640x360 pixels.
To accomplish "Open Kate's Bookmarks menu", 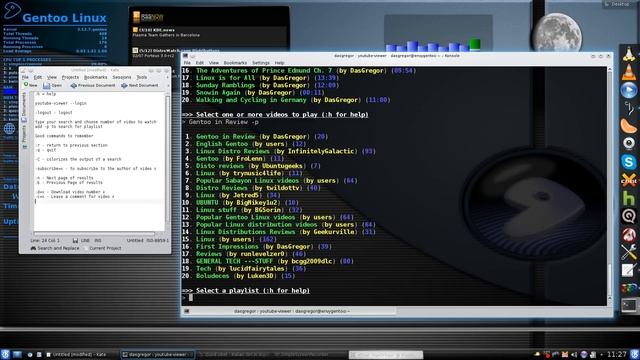I will pyautogui.click(x=96, y=77).
